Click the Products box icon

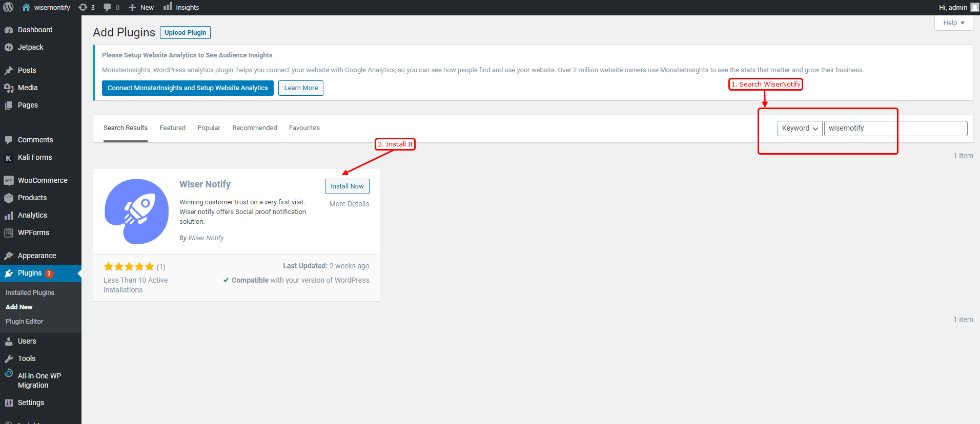9,198
